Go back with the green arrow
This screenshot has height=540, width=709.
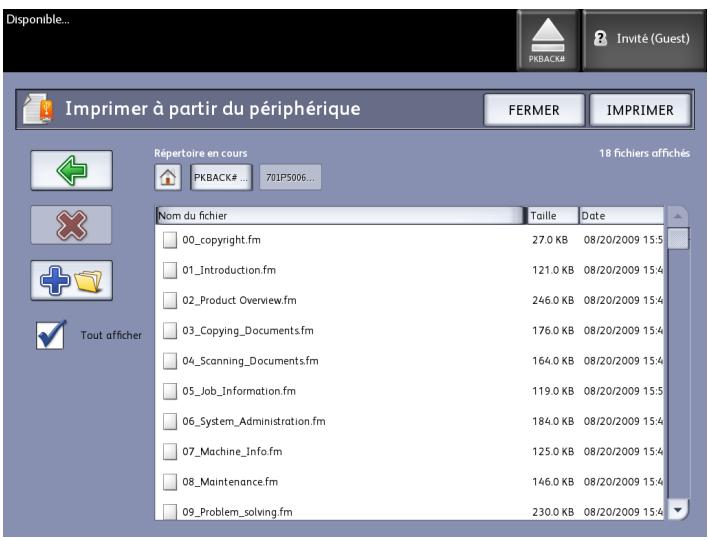(x=71, y=171)
